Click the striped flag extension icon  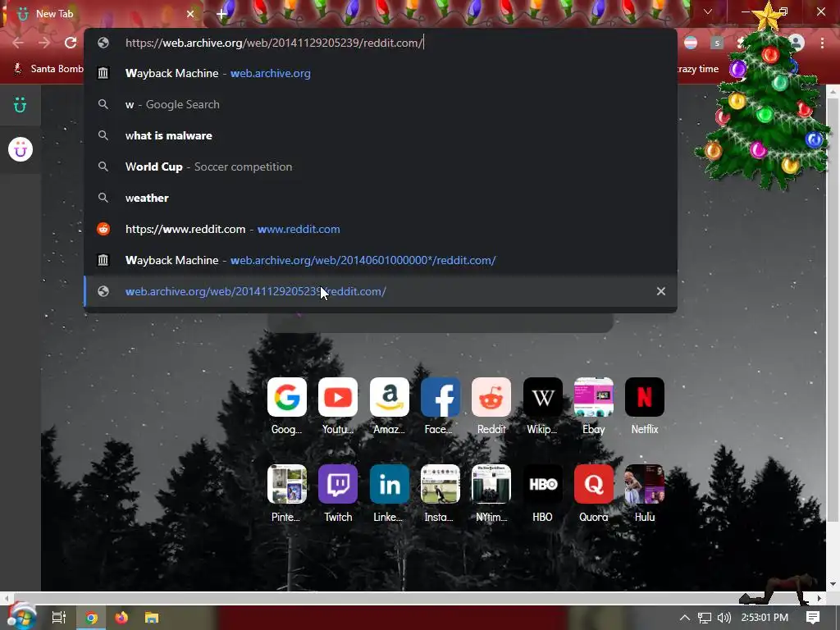click(x=691, y=43)
